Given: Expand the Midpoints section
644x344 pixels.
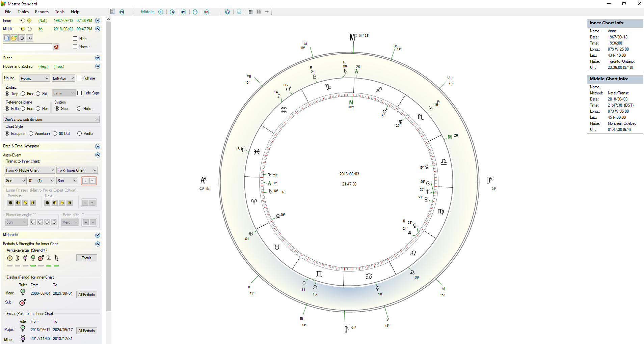Looking at the screenshot, I should tap(98, 235).
